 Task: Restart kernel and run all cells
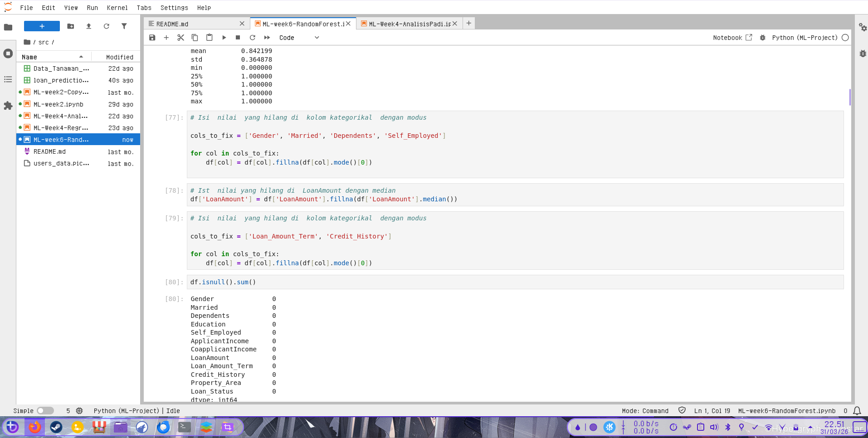pos(267,38)
